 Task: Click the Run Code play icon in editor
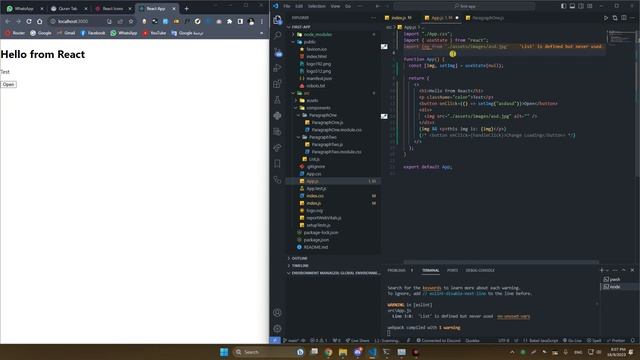click(x=606, y=18)
